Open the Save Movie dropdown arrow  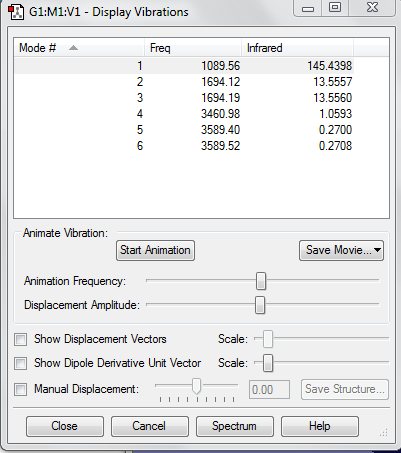pyautogui.click(x=377, y=250)
